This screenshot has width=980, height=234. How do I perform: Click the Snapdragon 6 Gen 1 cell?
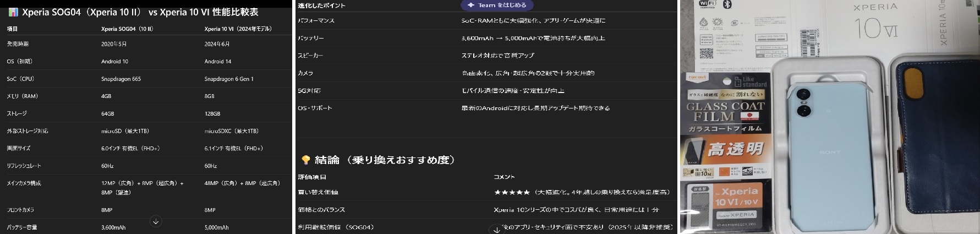(229, 79)
